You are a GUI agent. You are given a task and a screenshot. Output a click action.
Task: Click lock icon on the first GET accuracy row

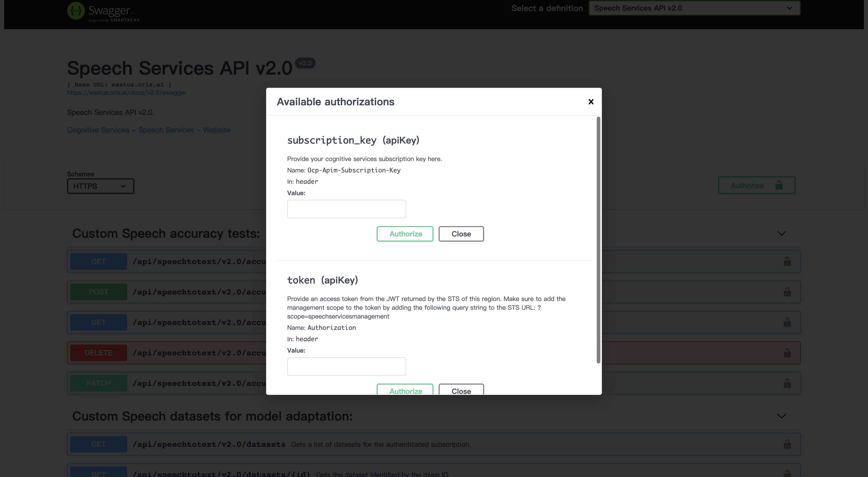[x=787, y=261]
